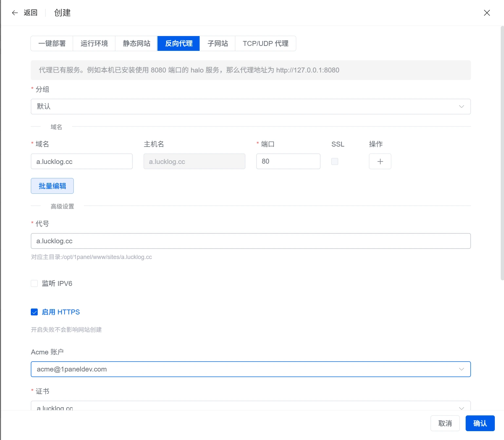Select the 反向代理 tab
The width and height of the screenshot is (504, 440).
[179, 43]
